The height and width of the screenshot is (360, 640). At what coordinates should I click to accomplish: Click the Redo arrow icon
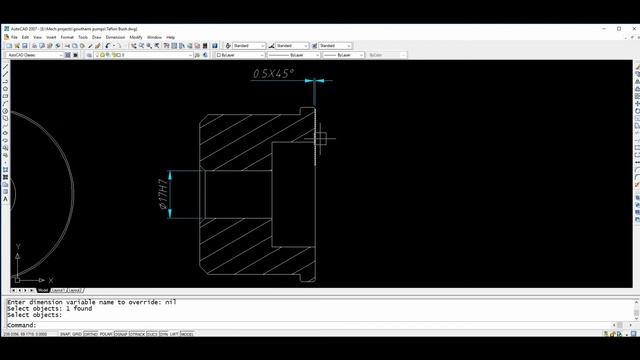click(x=119, y=46)
